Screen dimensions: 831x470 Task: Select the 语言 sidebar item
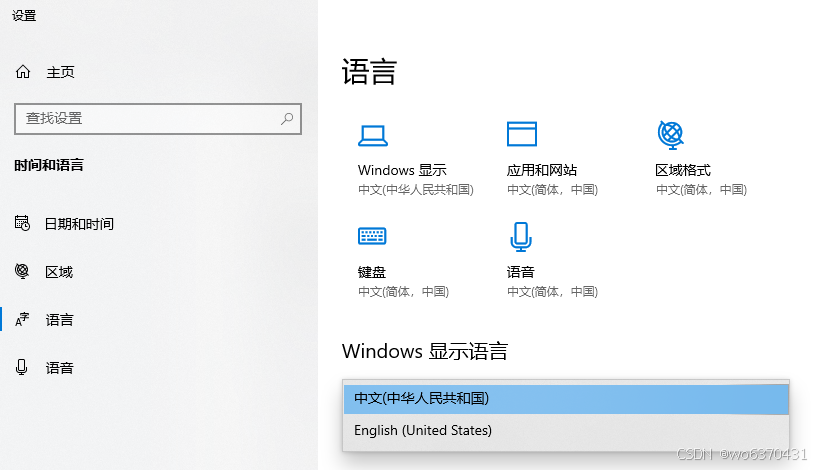click(x=59, y=320)
